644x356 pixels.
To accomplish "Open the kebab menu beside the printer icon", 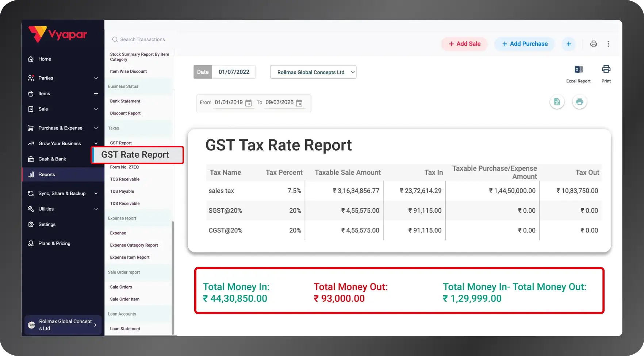I will pyautogui.click(x=609, y=44).
